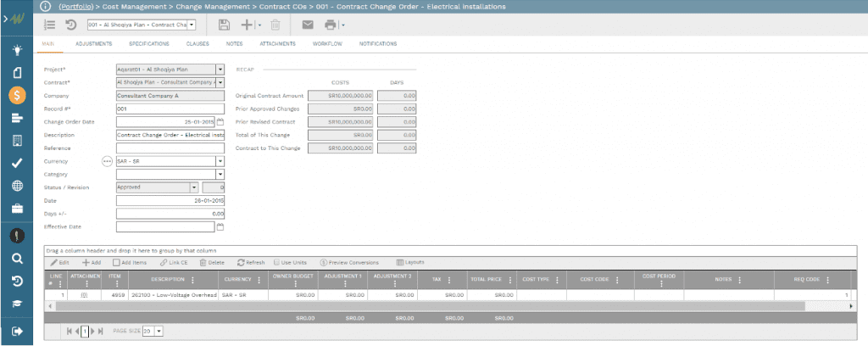Image resolution: width=868 pixels, height=346 pixels.
Task: Open the briefcase sidebar icon
Action: pyautogui.click(x=17, y=208)
